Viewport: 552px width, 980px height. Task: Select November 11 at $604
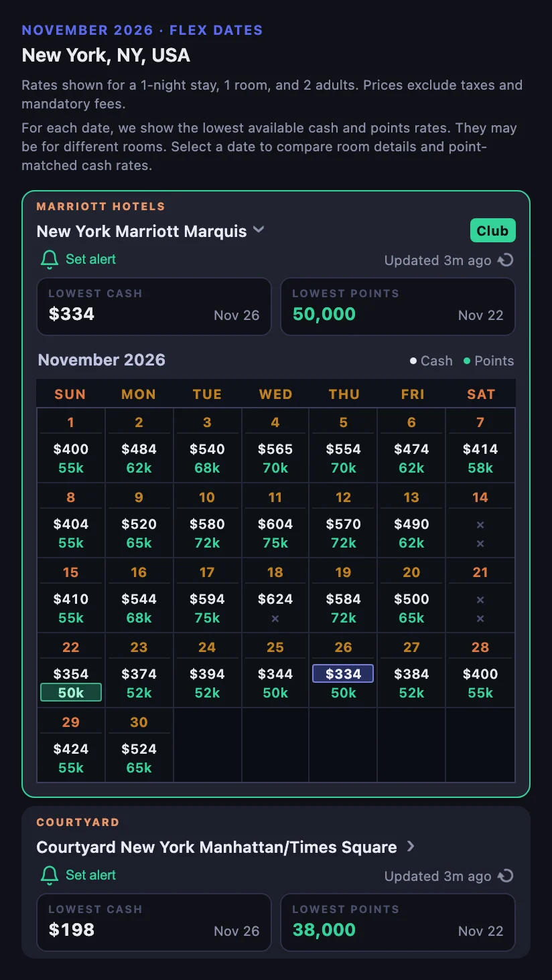click(x=275, y=520)
